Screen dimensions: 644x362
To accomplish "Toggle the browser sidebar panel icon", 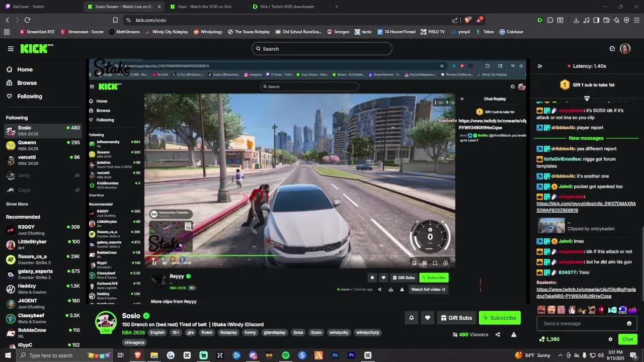I will [596, 20].
